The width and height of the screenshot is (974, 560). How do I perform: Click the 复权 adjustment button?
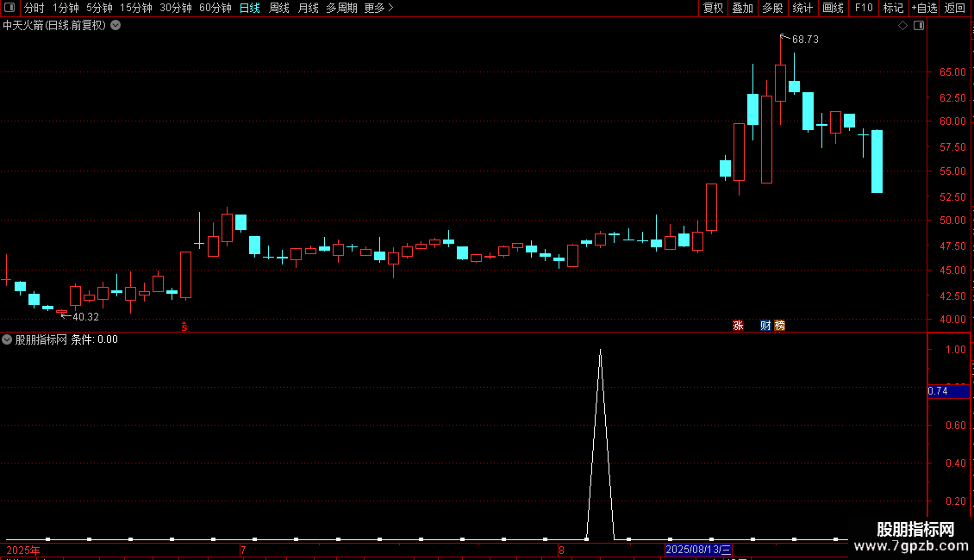(713, 8)
